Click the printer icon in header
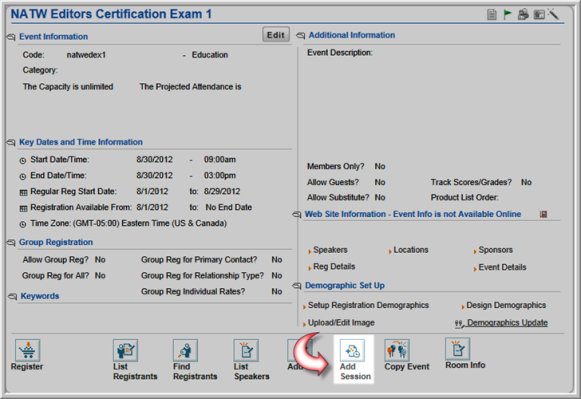 [x=523, y=14]
